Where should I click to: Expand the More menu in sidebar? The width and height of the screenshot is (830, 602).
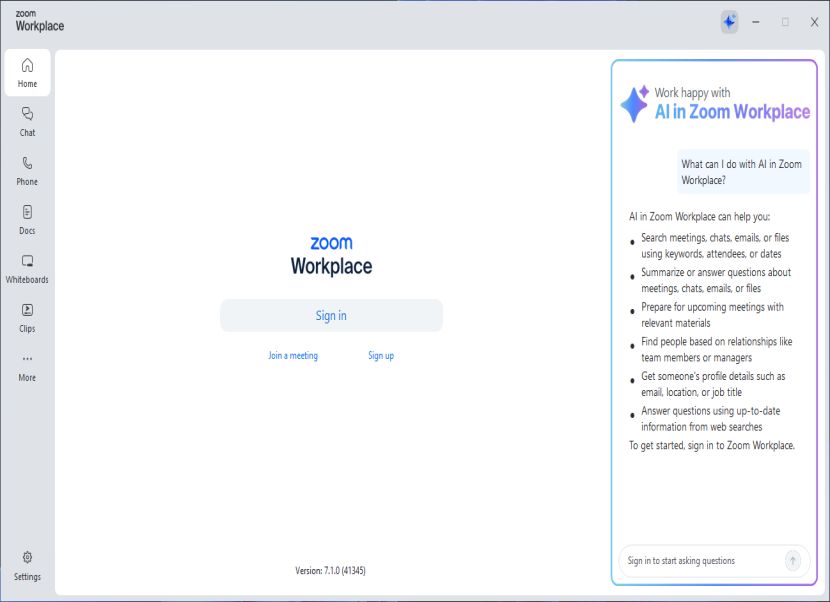coord(28,367)
